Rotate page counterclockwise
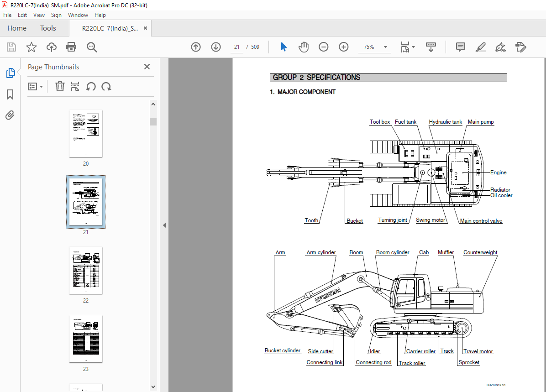Viewport: 546px width, 392px height. coord(91,86)
